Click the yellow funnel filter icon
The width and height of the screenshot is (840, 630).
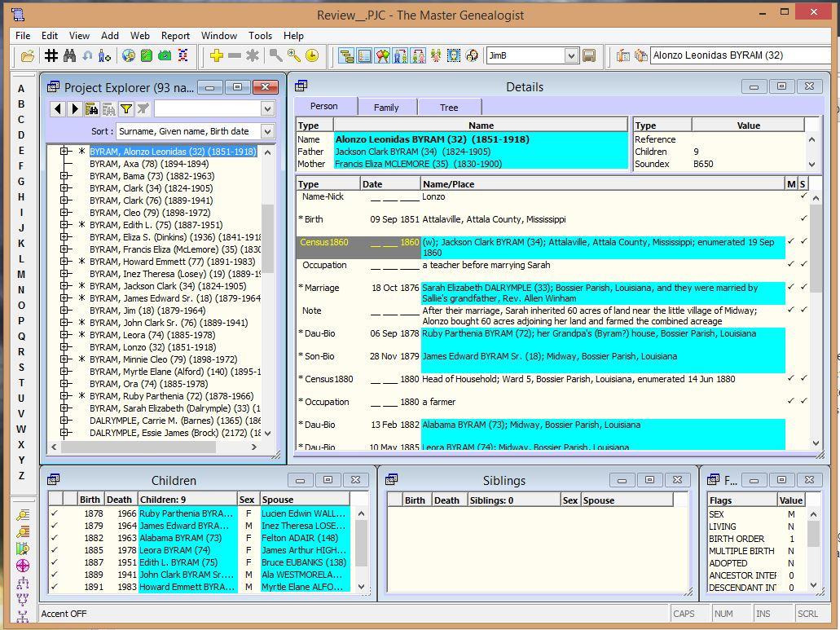point(126,108)
